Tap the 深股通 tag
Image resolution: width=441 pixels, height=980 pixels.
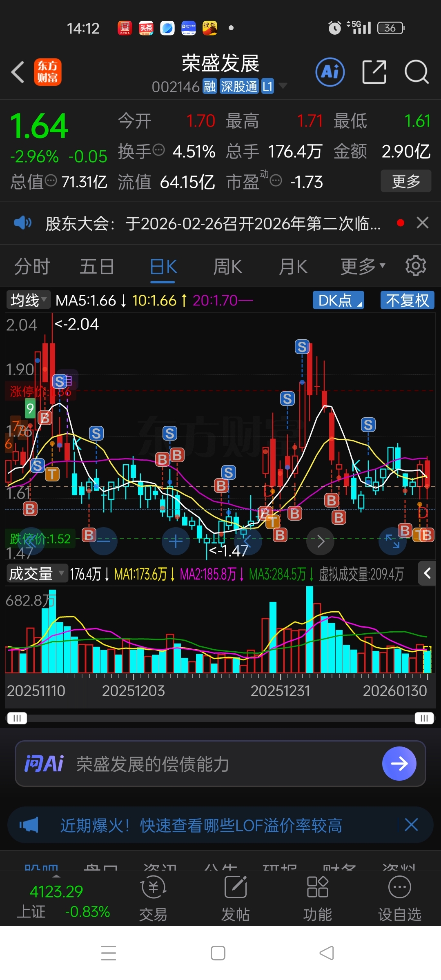pyautogui.click(x=239, y=86)
